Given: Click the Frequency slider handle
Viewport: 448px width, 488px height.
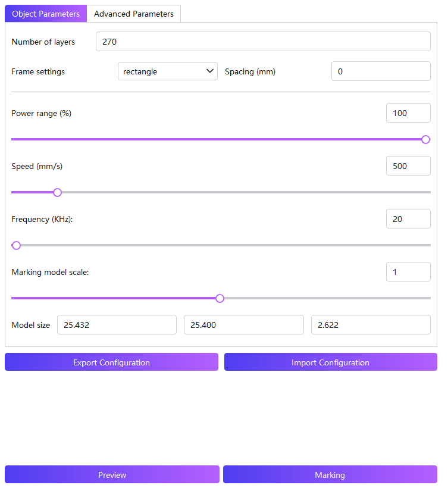Looking at the screenshot, I should click(16, 246).
